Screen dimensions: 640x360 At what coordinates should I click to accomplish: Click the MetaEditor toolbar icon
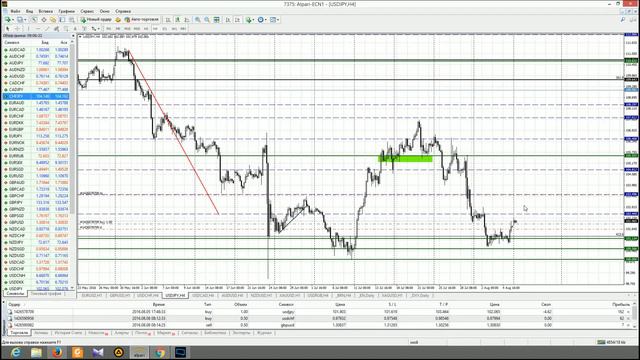tap(118, 20)
